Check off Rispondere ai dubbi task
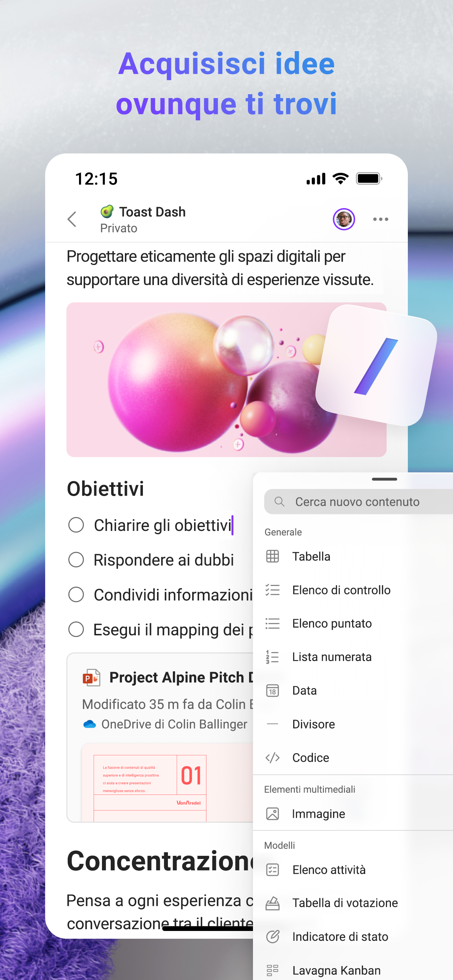 (76, 559)
